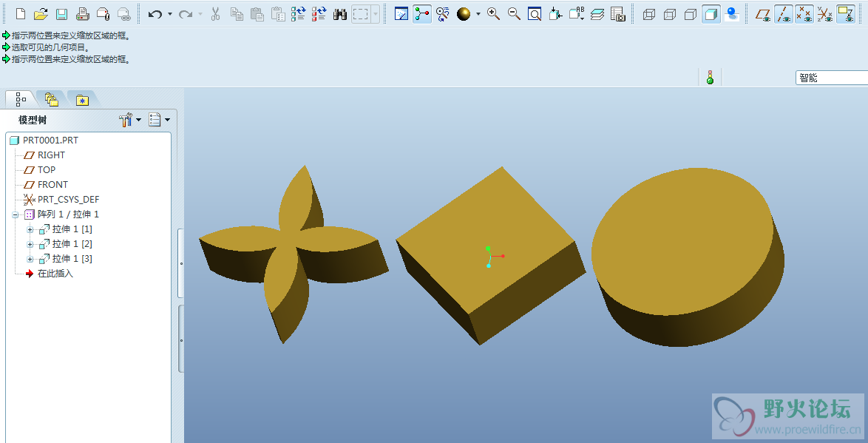Click the repaint screen icon
868x443 pixels.
[401, 14]
